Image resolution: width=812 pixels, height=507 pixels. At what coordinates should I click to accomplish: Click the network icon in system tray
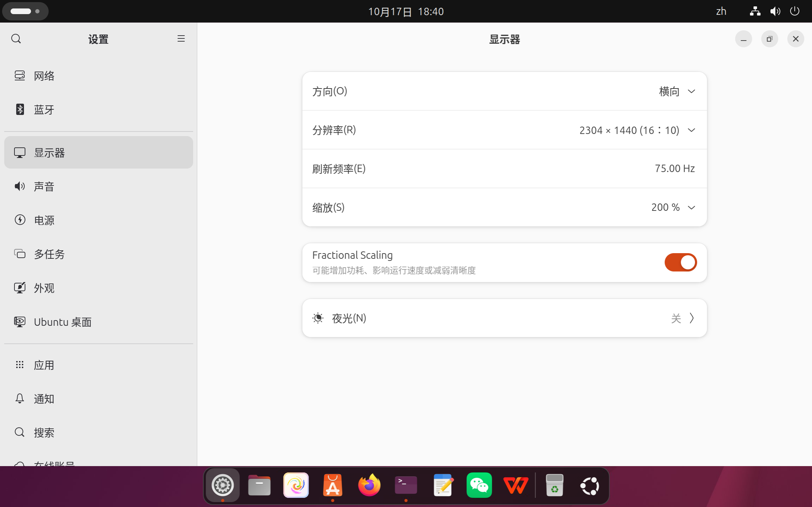755,11
